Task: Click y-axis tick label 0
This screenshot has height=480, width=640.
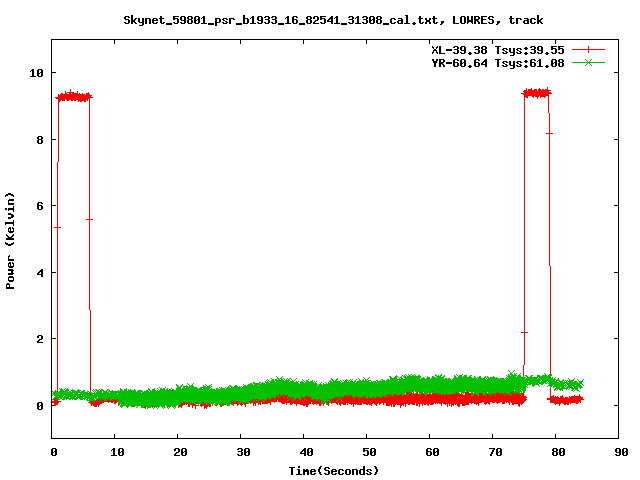Action: pyautogui.click(x=40, y=406)
